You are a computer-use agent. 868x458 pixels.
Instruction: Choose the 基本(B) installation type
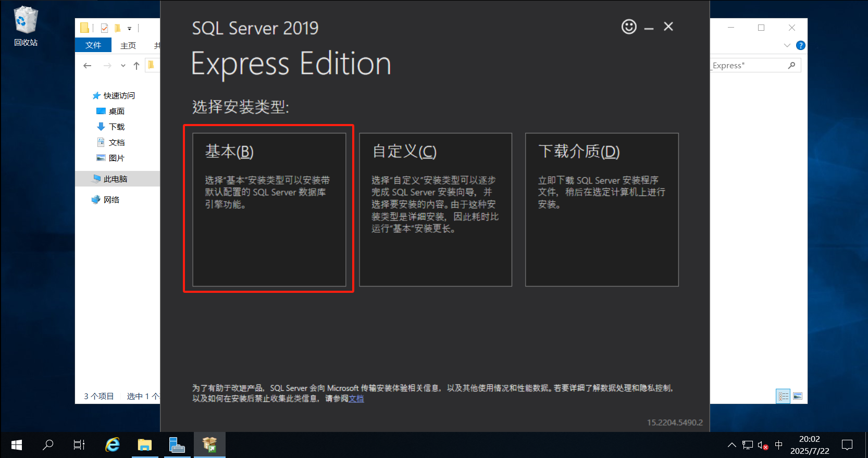pyautogui.click(x=269, y=209)
